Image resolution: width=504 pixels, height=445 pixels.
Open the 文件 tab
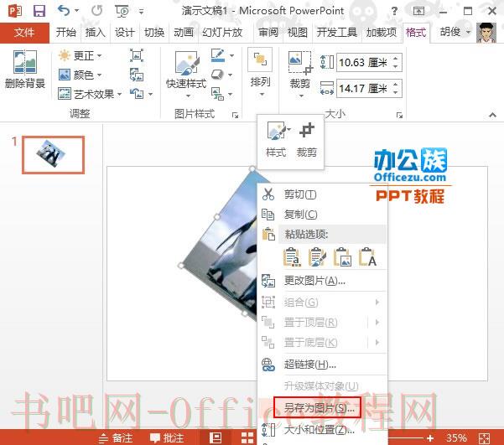point(24,33)
